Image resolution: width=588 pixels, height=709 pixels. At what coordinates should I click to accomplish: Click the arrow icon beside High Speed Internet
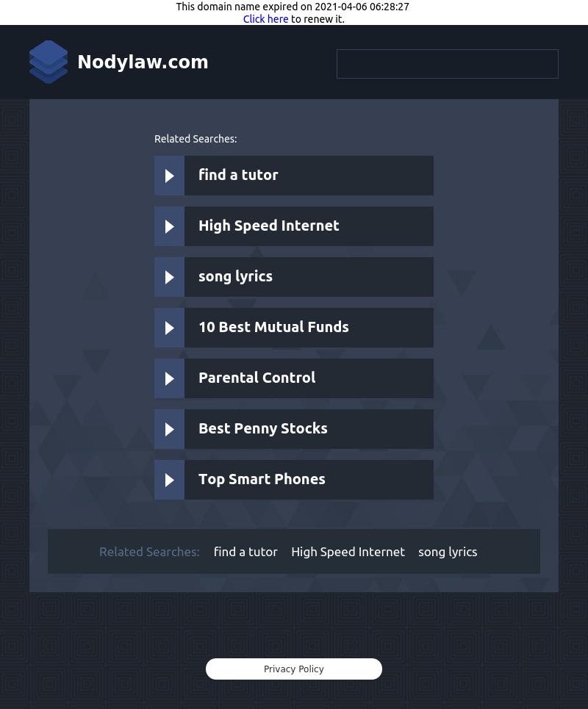(169, 226)
